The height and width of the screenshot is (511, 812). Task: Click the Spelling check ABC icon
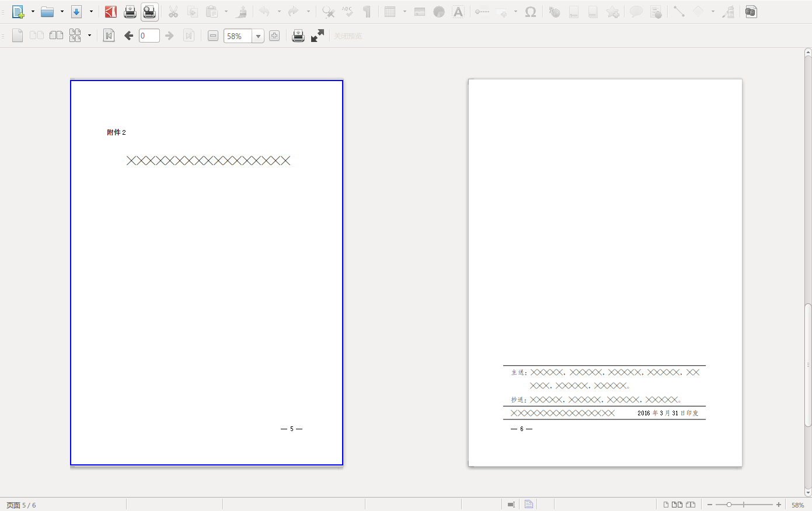[x=347, y=12]
